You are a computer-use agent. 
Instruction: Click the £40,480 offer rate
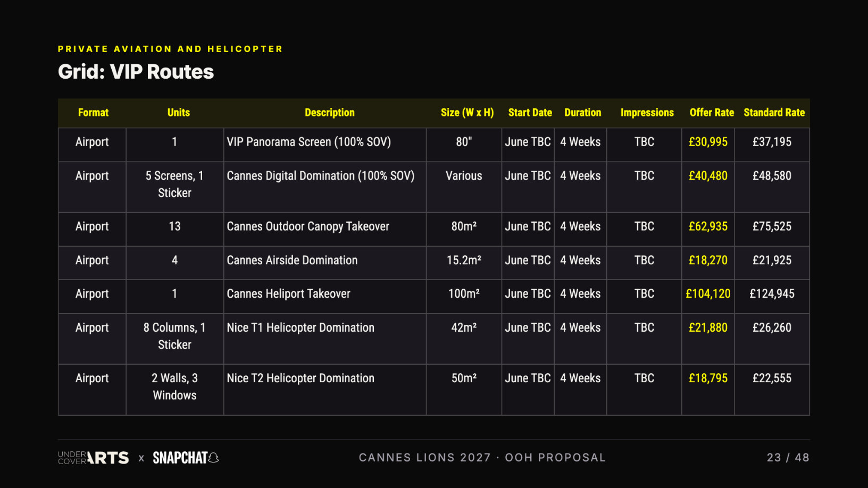[x=708, y=176]
